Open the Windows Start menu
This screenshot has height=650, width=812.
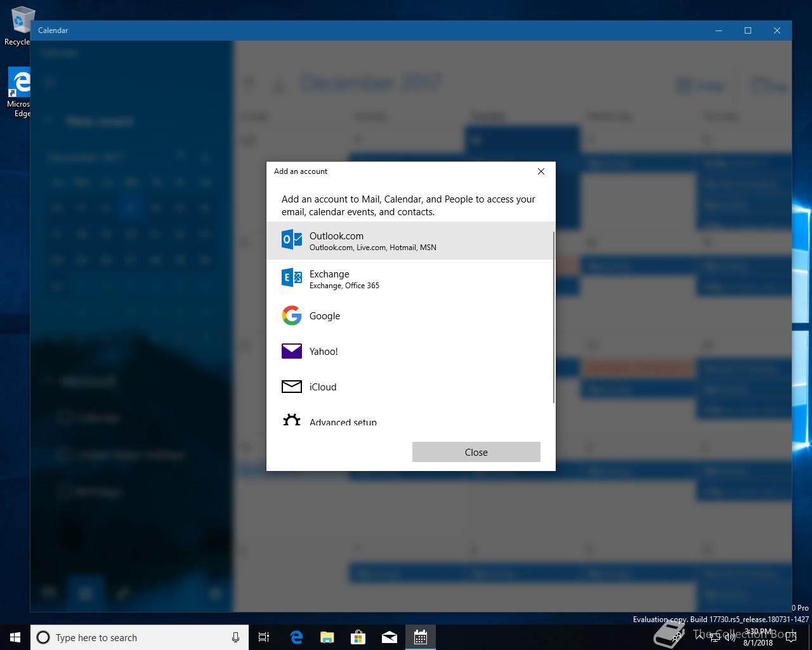[15, 637]
